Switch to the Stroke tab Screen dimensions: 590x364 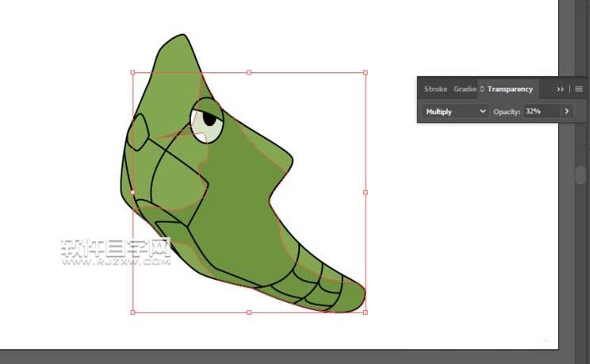435,89
